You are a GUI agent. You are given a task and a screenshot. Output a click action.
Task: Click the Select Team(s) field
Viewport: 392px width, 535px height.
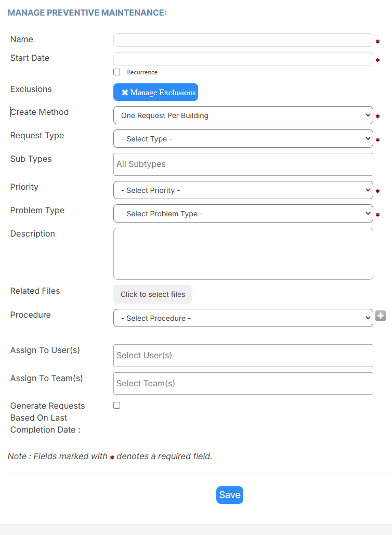tap(243, 384)
